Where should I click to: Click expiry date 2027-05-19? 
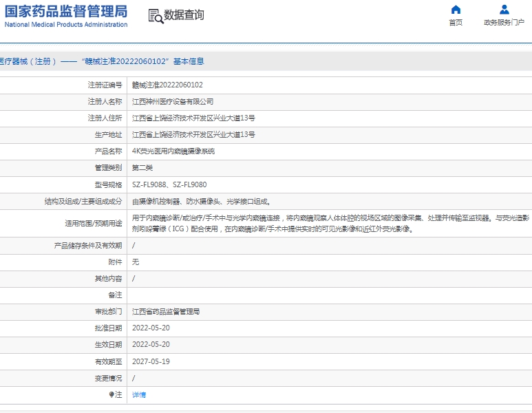click(151, 361)
